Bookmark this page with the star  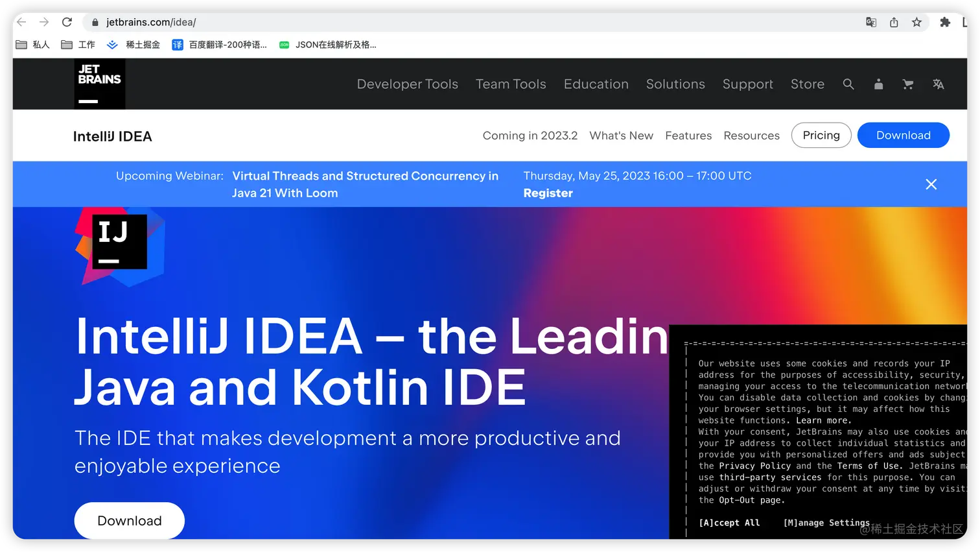coord(916,22)
